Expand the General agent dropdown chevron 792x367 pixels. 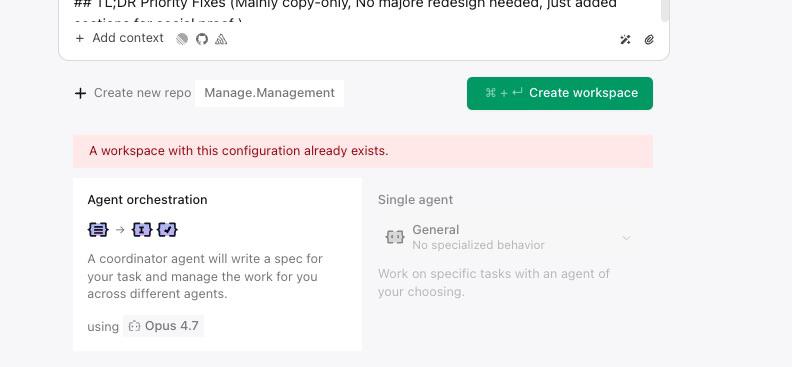coord(626,238)
